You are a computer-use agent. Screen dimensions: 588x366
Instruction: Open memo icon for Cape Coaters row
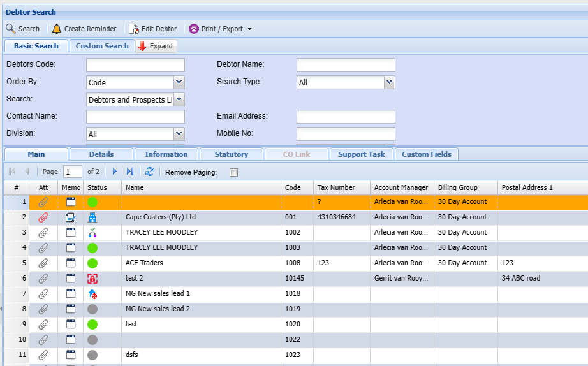tap(71, 217)
